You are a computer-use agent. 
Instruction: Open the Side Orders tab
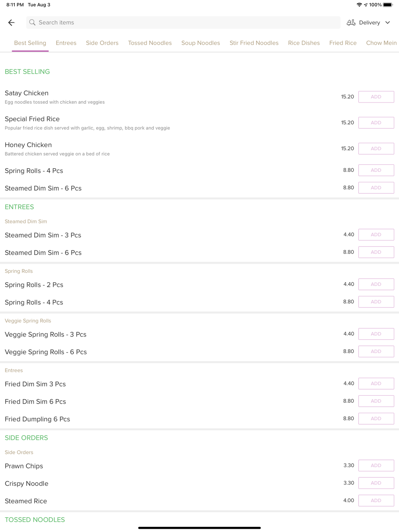[102, 43]
